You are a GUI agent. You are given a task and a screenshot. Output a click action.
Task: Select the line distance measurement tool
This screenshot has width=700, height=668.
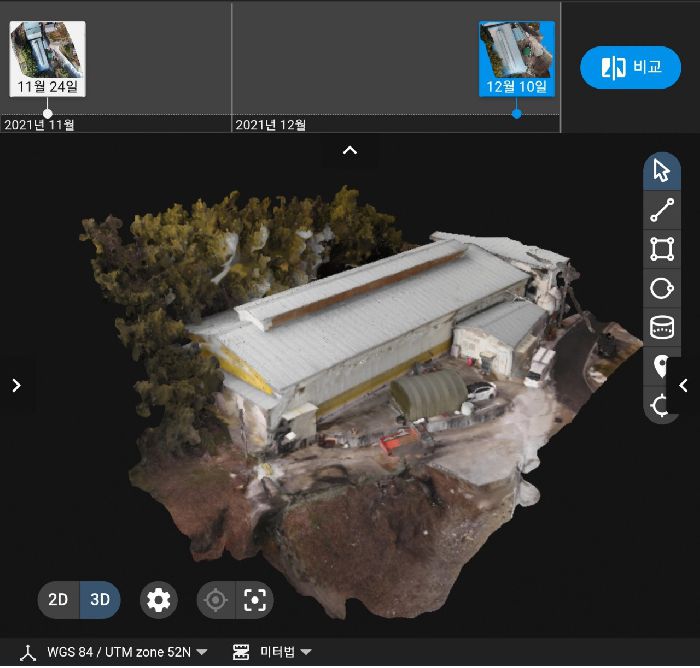point(661,210)
